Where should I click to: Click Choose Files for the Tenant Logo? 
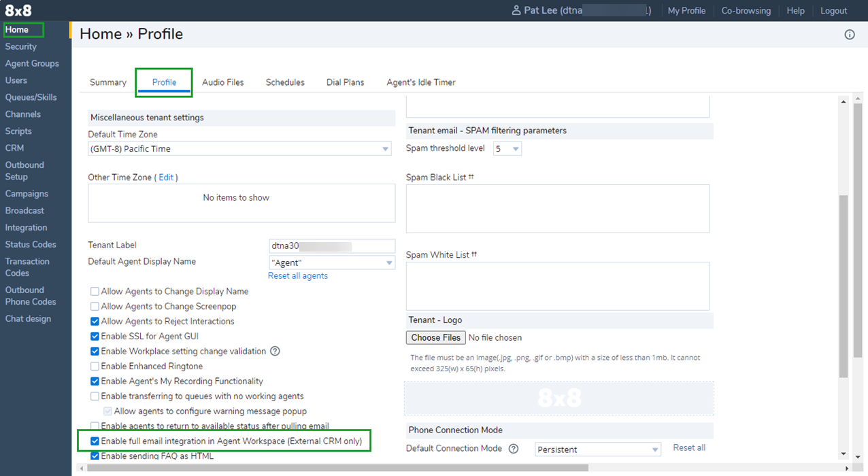[435, 337]
